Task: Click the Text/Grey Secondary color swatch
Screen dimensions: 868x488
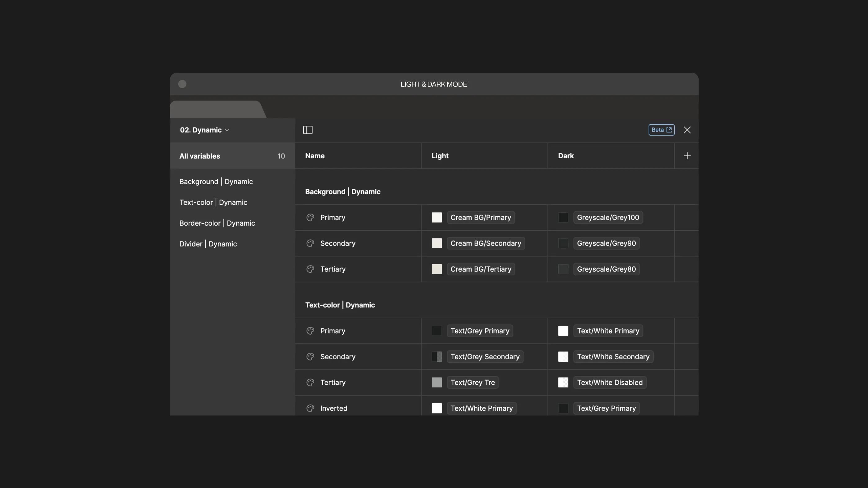Action: pos(437,356)
